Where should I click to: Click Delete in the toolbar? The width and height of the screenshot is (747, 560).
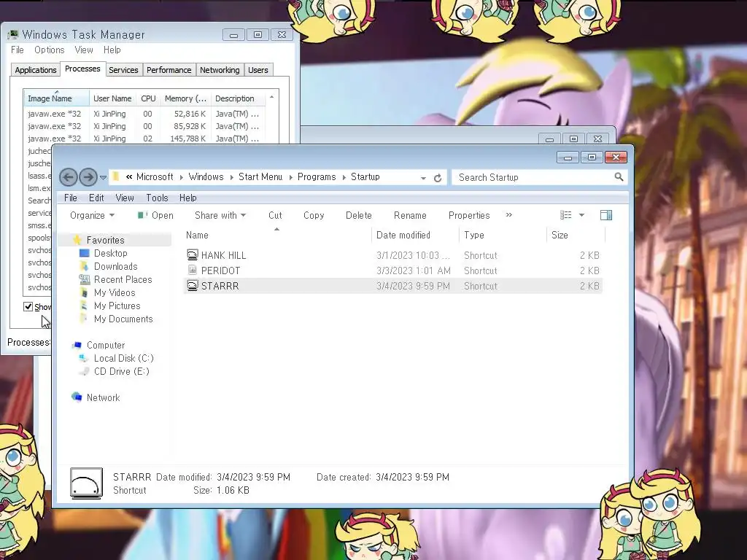tap(358, 215)
